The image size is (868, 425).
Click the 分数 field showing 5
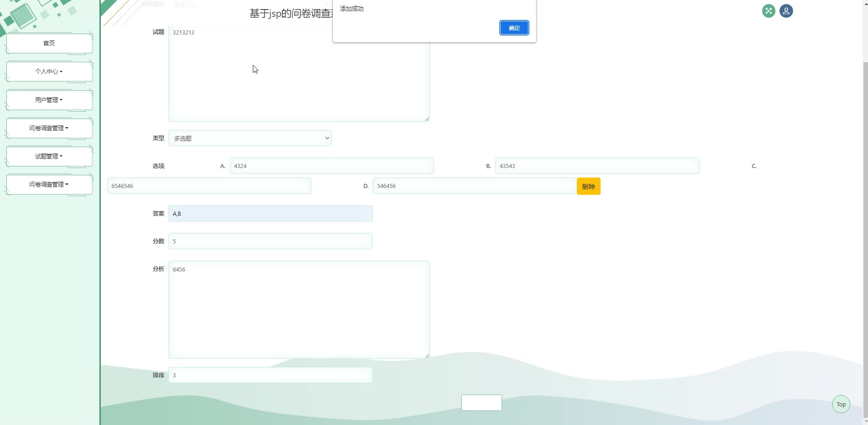coord(271,241)
